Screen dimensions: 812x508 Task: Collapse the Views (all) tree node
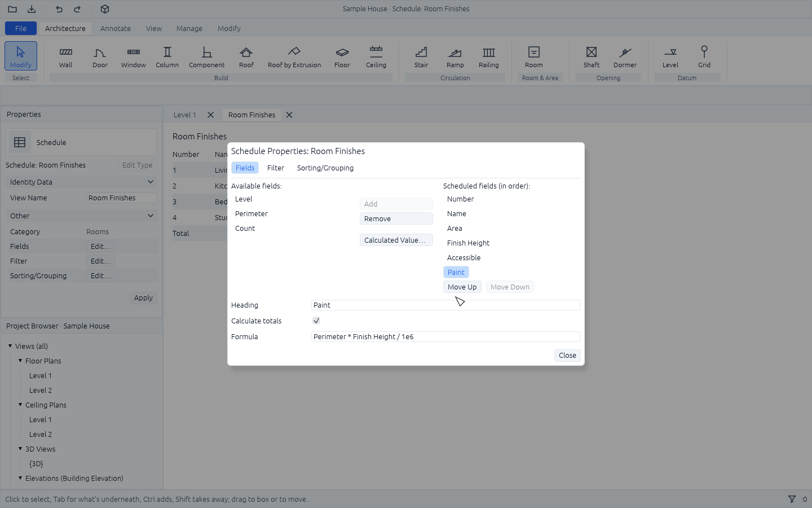pyautogui.click(x=10, y=346)
